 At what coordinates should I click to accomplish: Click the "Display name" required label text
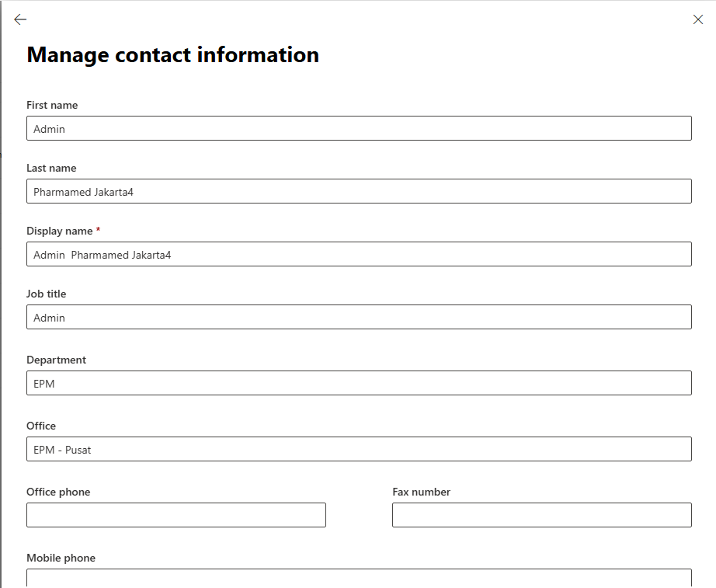59,231
